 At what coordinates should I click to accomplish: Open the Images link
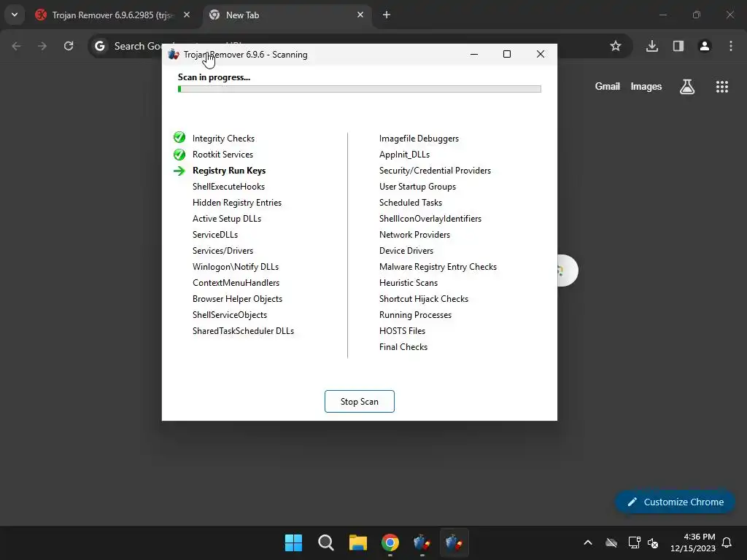(x=646, y=87)
